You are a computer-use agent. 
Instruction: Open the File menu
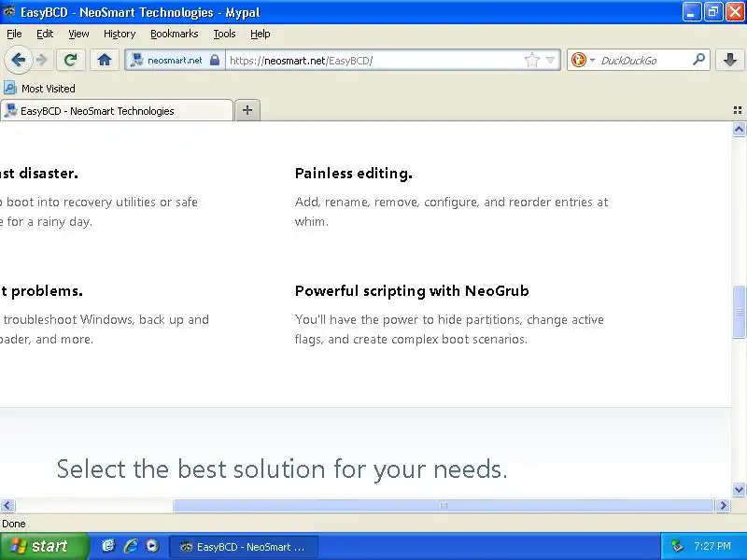coord(14,34)
